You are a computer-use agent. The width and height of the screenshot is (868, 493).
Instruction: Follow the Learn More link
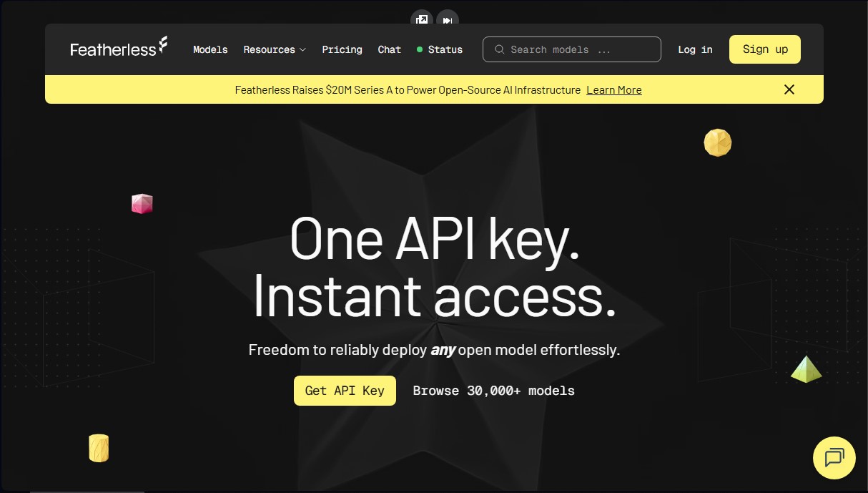click(614, 90)
